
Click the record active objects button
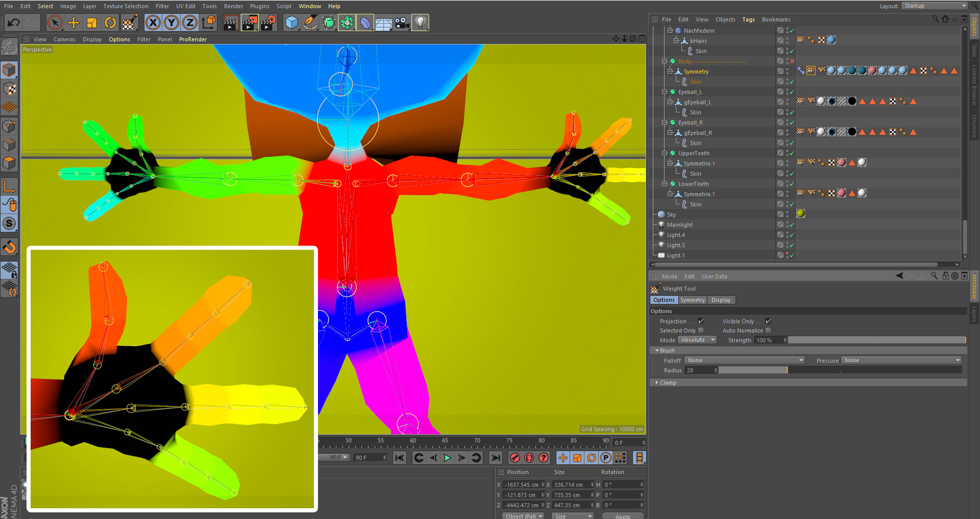tap(515, 458)
